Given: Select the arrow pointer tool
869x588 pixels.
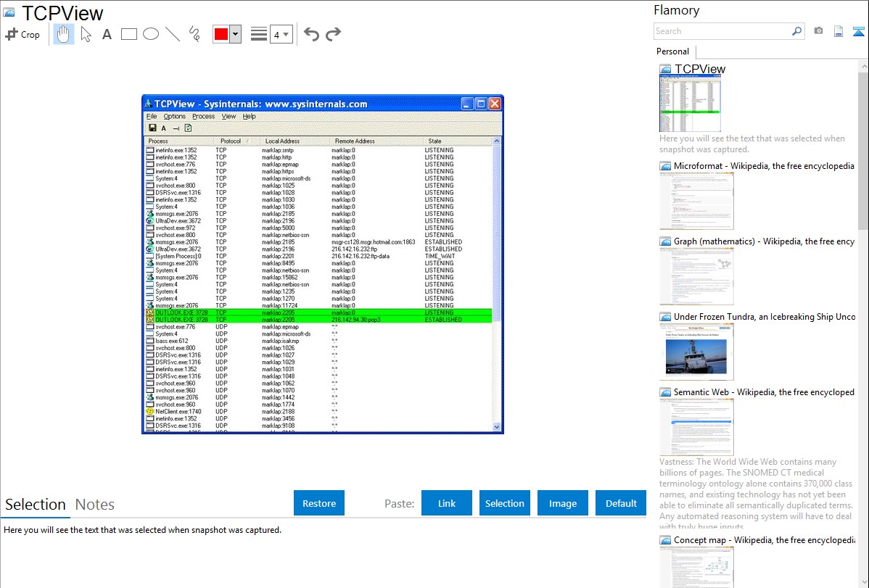Looking at the screenshot, I should 86,34.
